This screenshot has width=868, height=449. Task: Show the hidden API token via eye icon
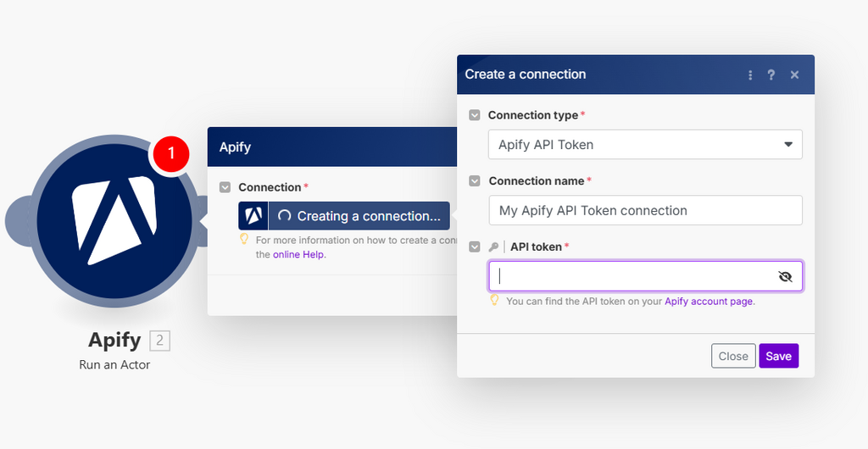[785, 276]
